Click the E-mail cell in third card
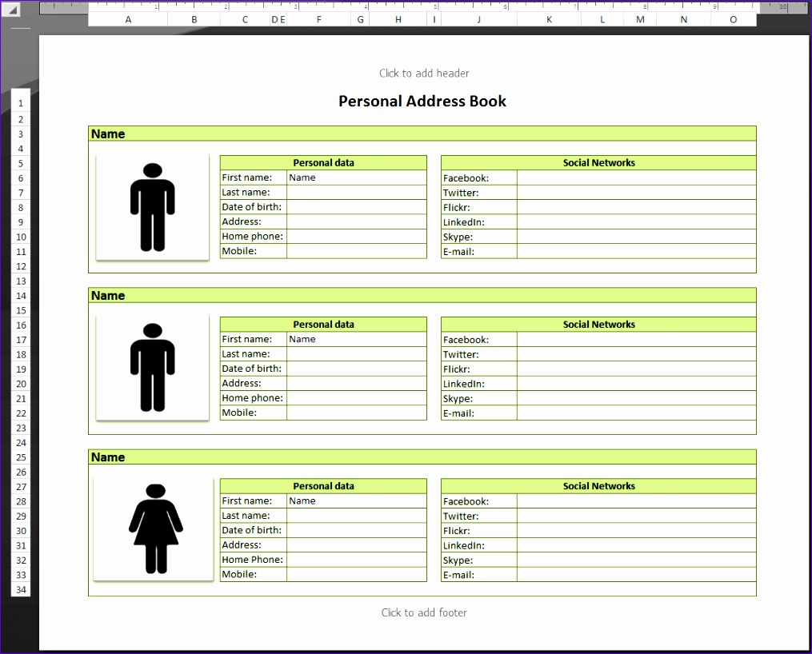The width and height of the screenshot is (812, 654). click(x=636, y=574)
